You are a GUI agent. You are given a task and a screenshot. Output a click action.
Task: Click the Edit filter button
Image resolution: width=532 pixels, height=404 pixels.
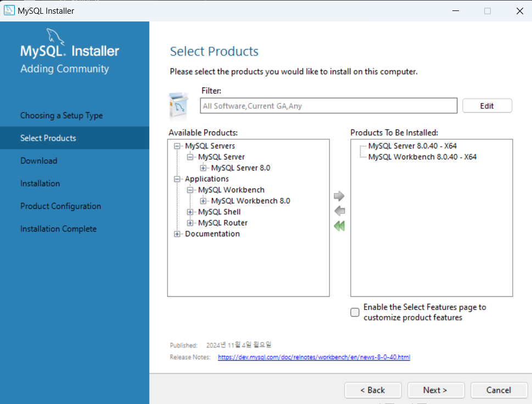click(487, 106)
